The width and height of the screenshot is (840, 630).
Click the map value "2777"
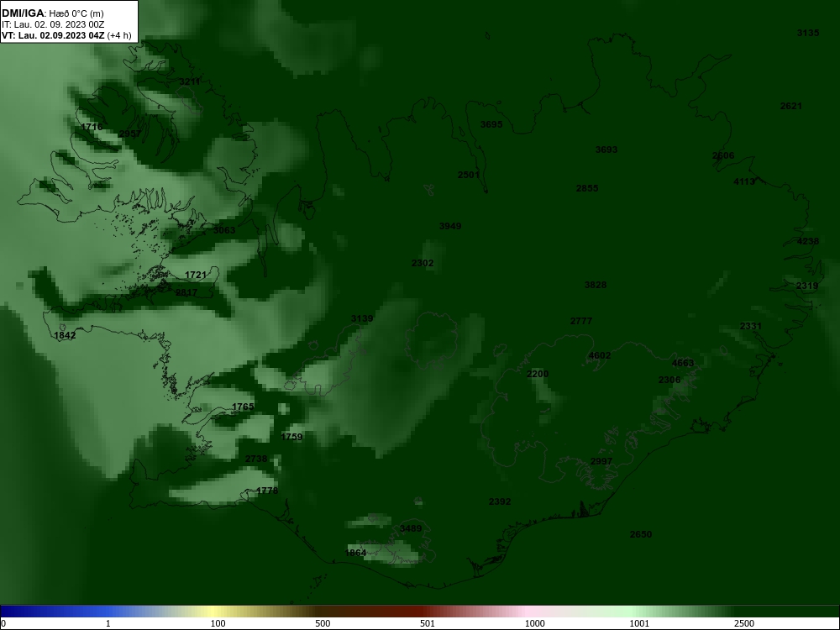(581, 321)
